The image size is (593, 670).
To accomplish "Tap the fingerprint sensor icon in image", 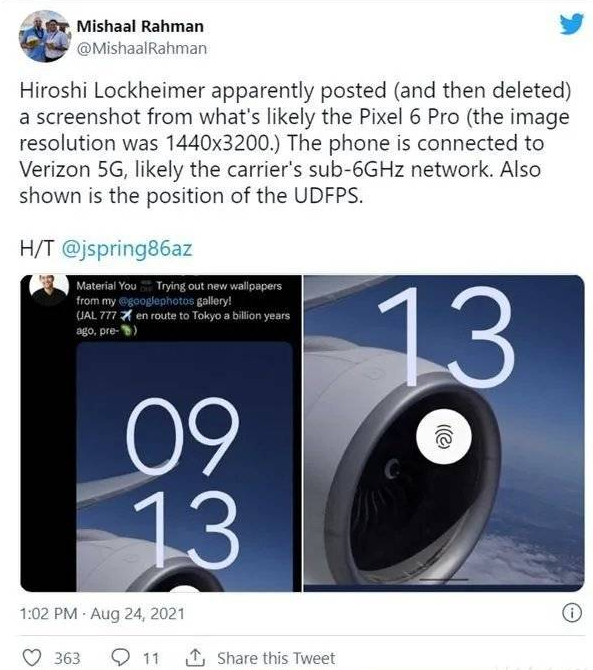I will coord(444,437).
